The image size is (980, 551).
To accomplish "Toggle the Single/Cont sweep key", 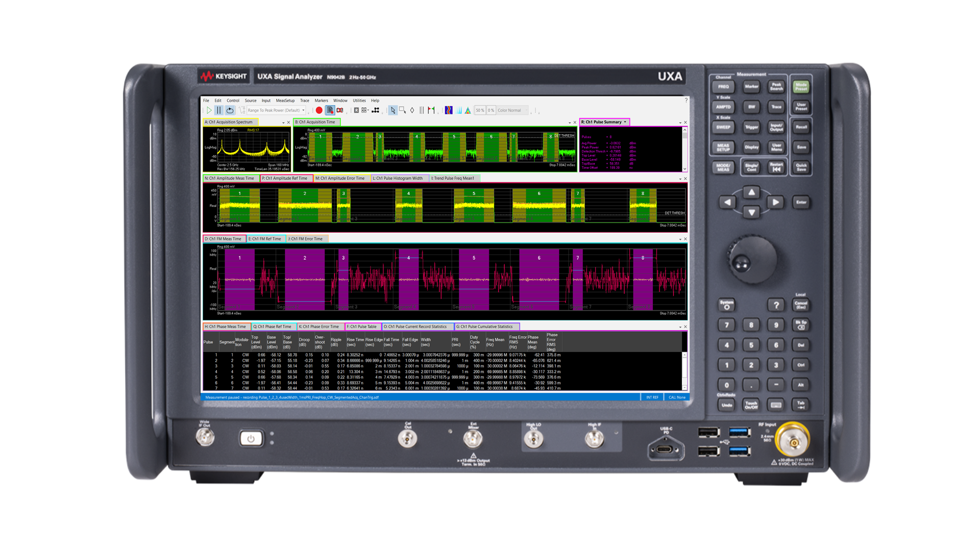I will click(751, 167).
